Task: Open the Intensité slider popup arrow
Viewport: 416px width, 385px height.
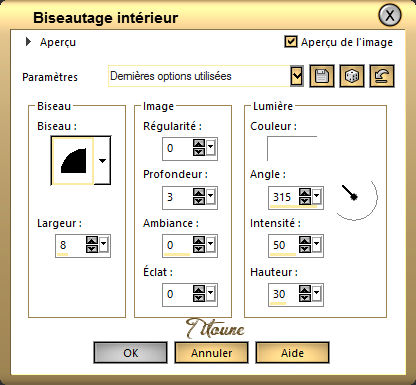Action: point(316,244)
